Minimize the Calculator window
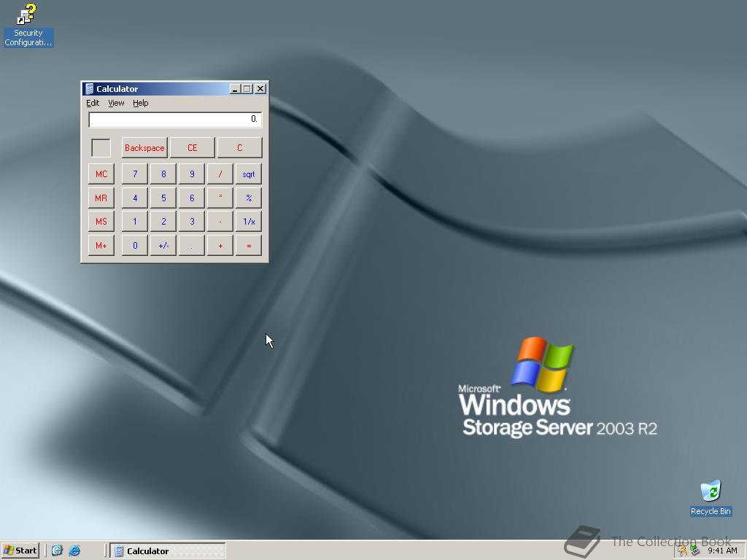The height and width of the screenshot is (560, 747). [235, 88]
